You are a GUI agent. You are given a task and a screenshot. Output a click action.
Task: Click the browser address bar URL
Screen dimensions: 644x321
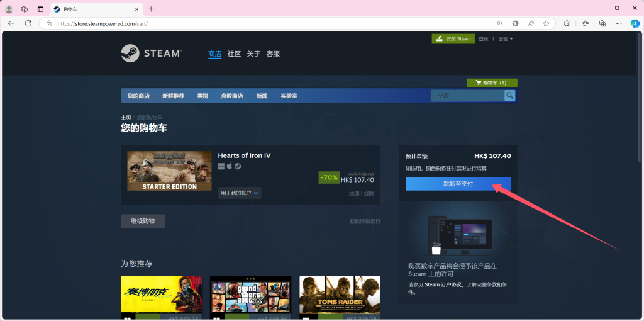[x=103, y=23]
